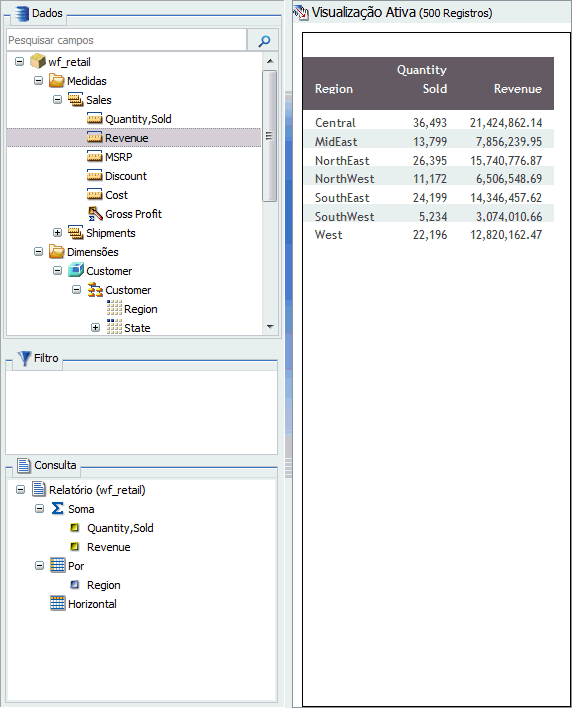Click the Quantity Sold column header
This screenshot has height=708, width=572.
(422, 79)
